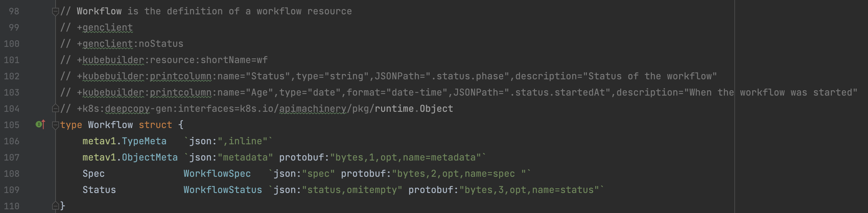The height and width of the screenshot is (213, 868).
Task: Click line number 102 in the gutter
Action: click(x=12, y=76)
